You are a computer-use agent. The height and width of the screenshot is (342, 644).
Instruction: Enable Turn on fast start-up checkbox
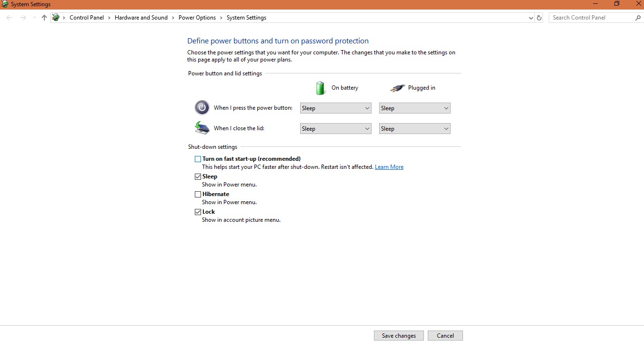click(198, 159)
